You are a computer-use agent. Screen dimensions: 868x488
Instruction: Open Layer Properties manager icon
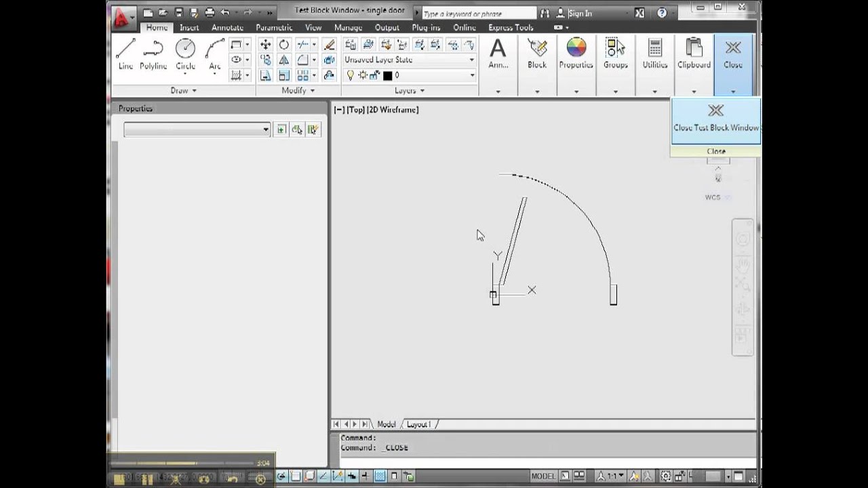(351, 44)
